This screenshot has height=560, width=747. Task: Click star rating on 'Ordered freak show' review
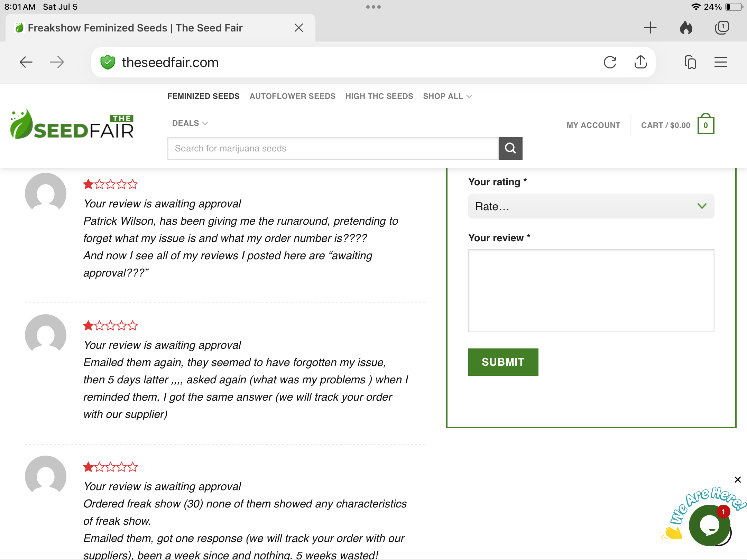point(110,467)
